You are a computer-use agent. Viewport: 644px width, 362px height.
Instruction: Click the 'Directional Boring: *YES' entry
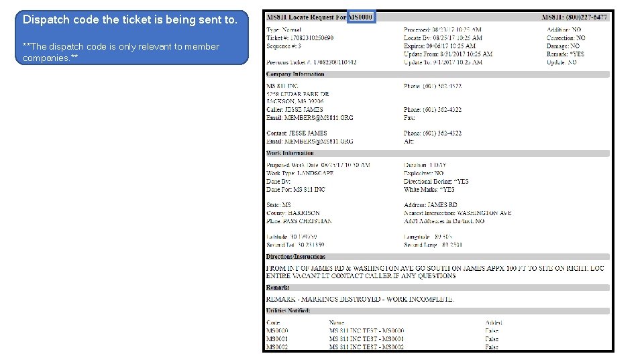coord(436,182)
